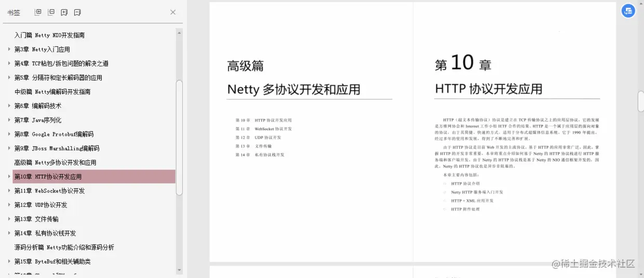
Task: Click bookmark list scroll up arrow
Action: 180,32
